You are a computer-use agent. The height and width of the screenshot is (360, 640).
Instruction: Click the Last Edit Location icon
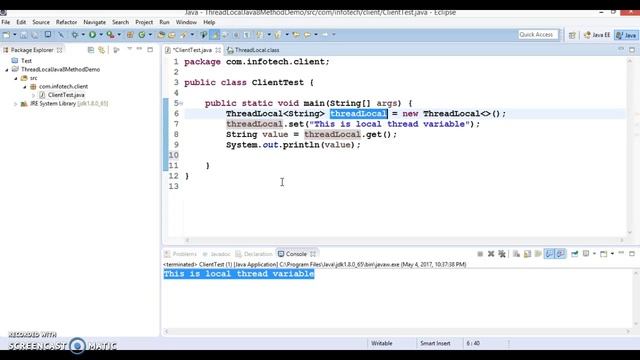(296, 35)
